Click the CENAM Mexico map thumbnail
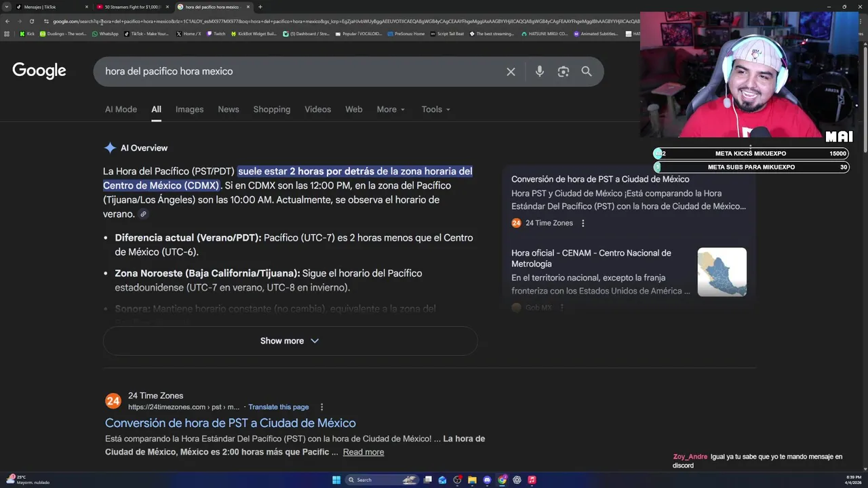 pos(722,272)
